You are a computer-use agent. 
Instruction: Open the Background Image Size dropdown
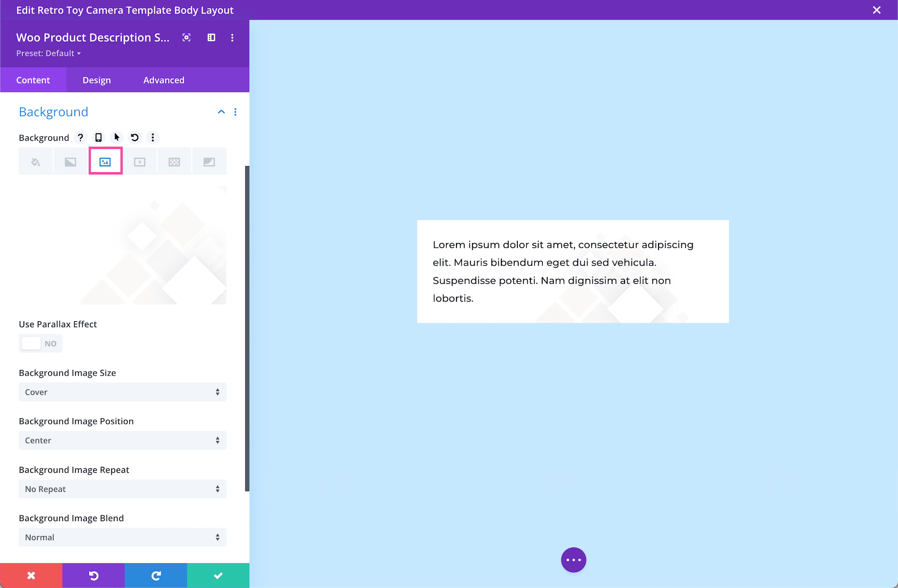[x=122, y=392]
